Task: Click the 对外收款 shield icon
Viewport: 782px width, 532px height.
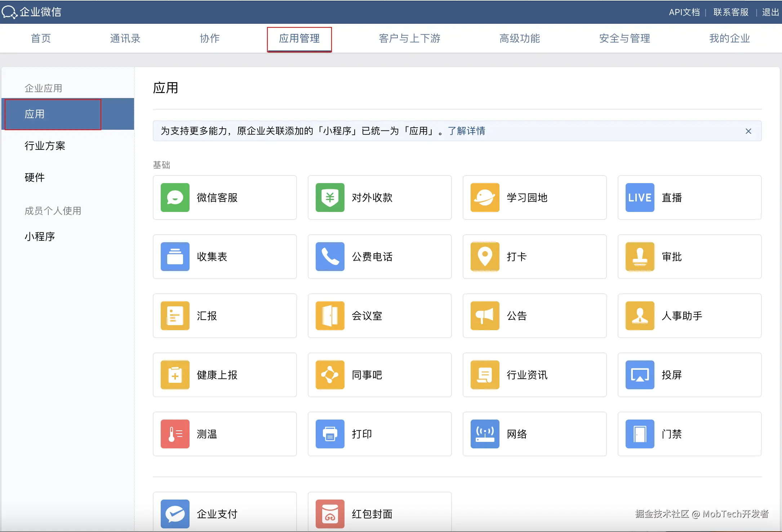Action: pos(330,198)
